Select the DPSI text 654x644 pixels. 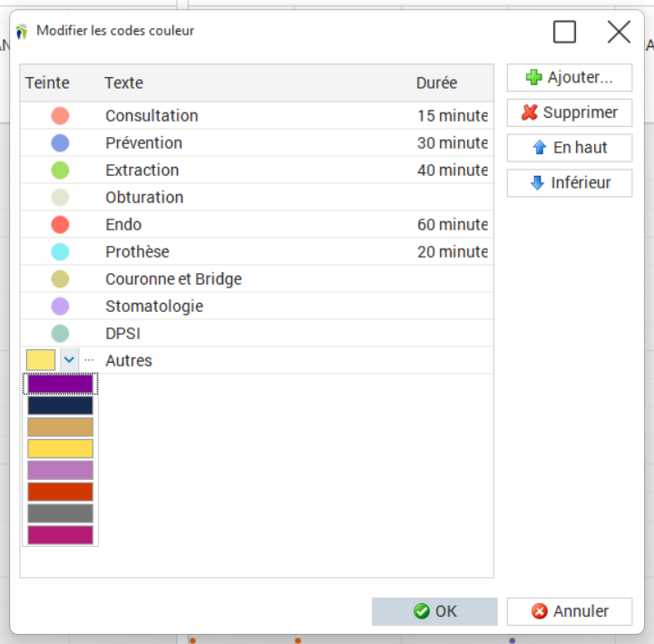(122, 333)
